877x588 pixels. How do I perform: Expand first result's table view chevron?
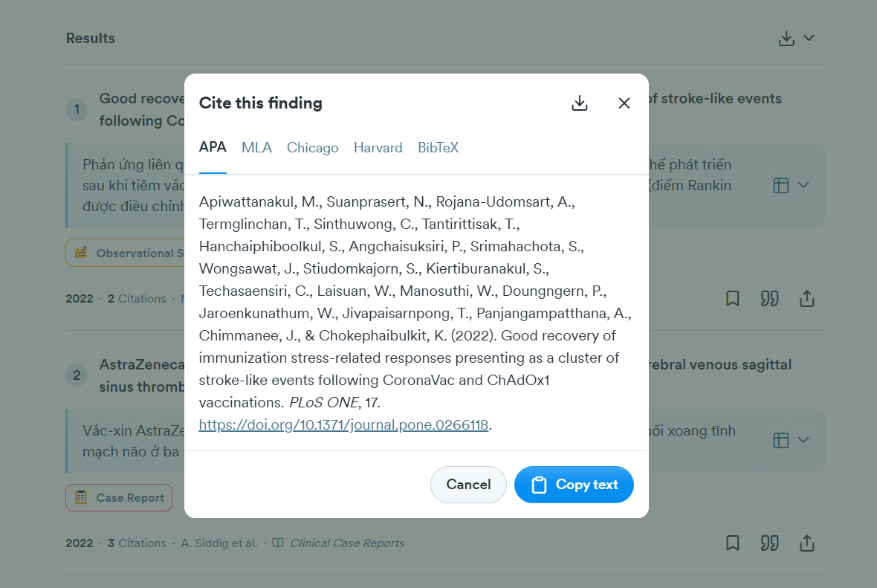803,185
